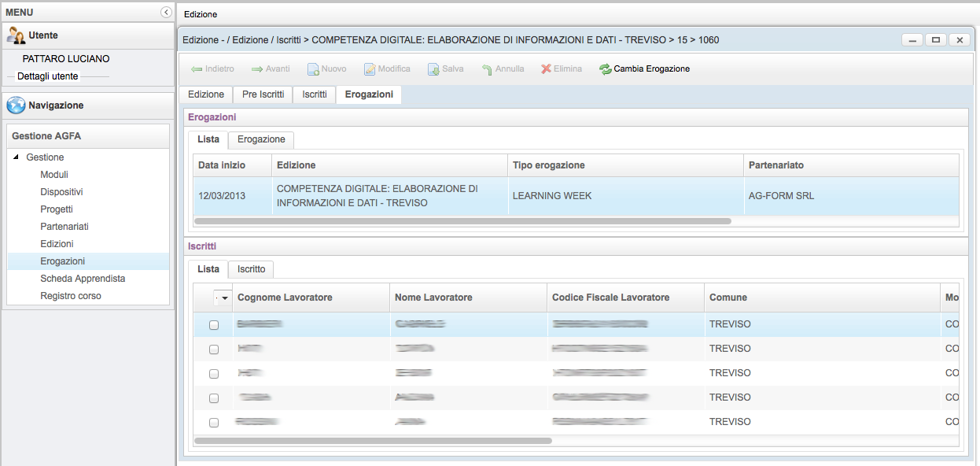Click the Avanti forward arrow icon
Image resolution: width=980 pixels, height=466 pixels.
point(257,69)
